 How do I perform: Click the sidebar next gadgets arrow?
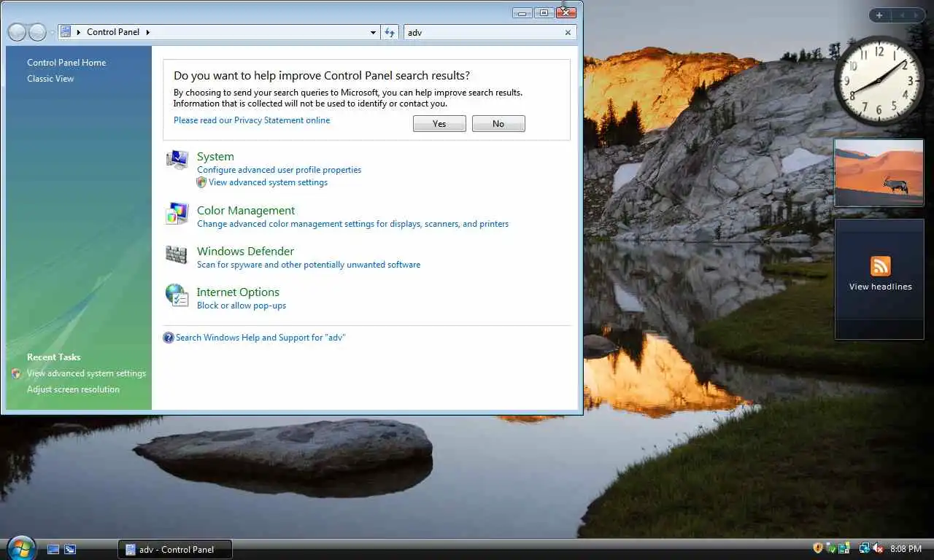916,15
